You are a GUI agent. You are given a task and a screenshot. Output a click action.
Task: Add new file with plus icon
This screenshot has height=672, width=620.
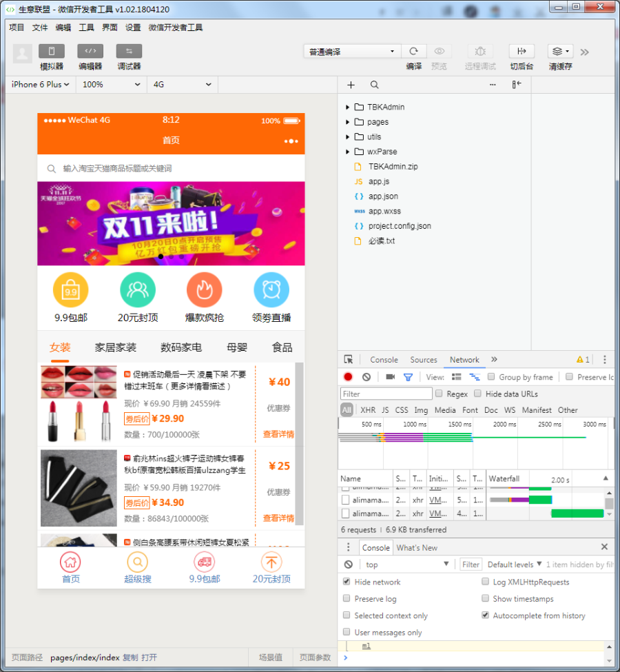(x=351, y=85)
